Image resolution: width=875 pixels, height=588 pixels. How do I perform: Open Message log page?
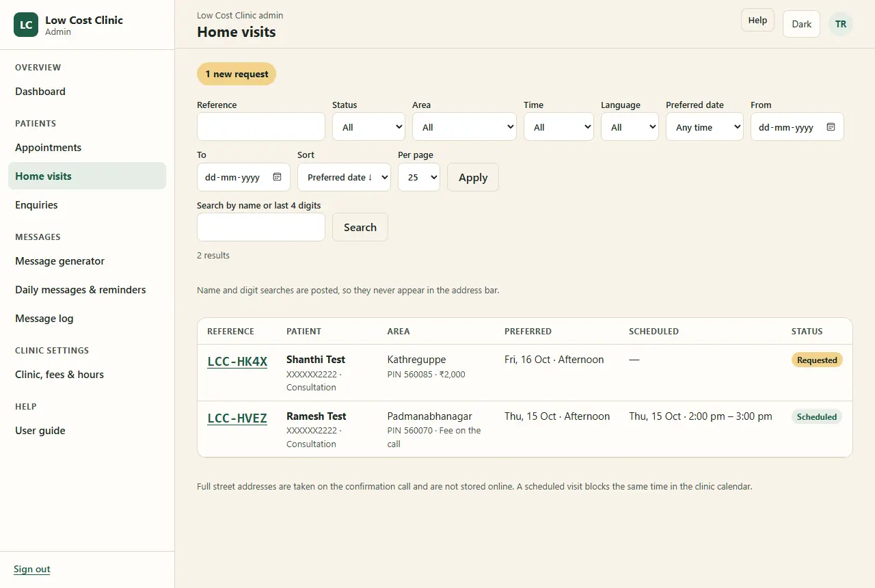click(x=87, y=319)
